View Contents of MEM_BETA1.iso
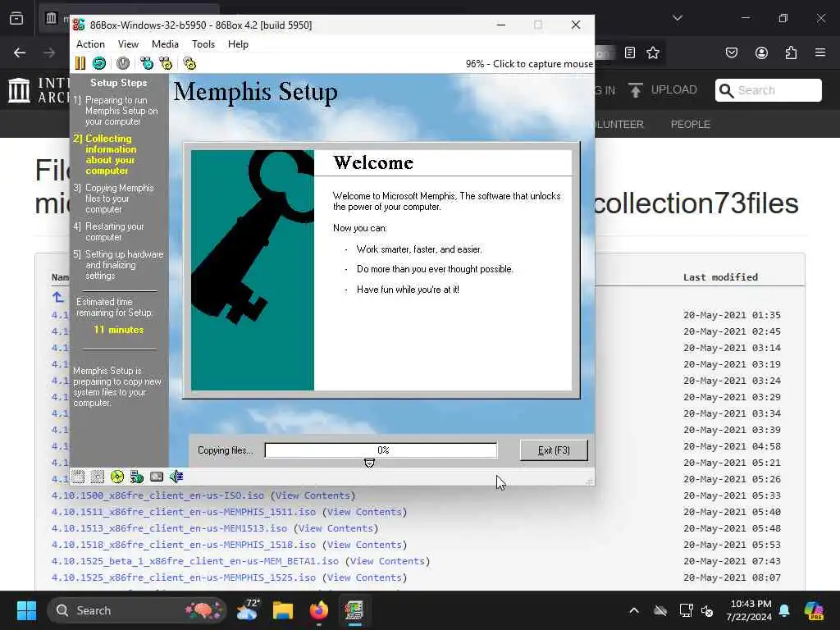This screenshot has width=840, height=630. (387, 561)
